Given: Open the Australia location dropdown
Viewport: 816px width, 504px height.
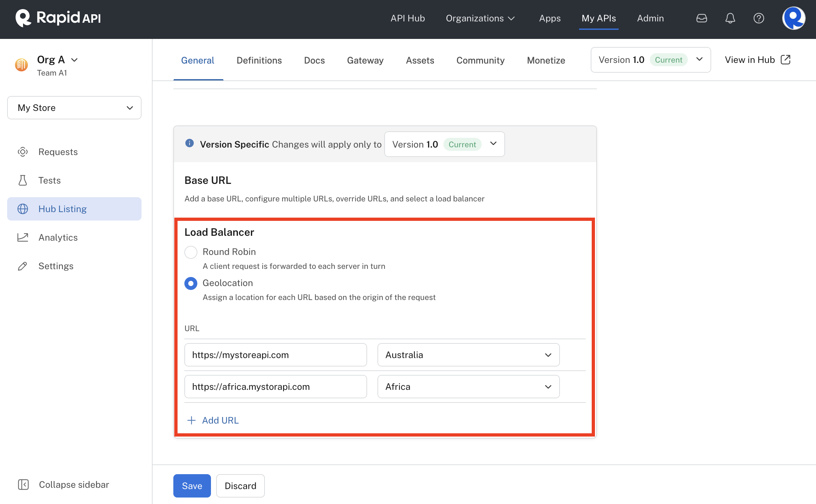Looking at the screenshot, I should [468, 355].
